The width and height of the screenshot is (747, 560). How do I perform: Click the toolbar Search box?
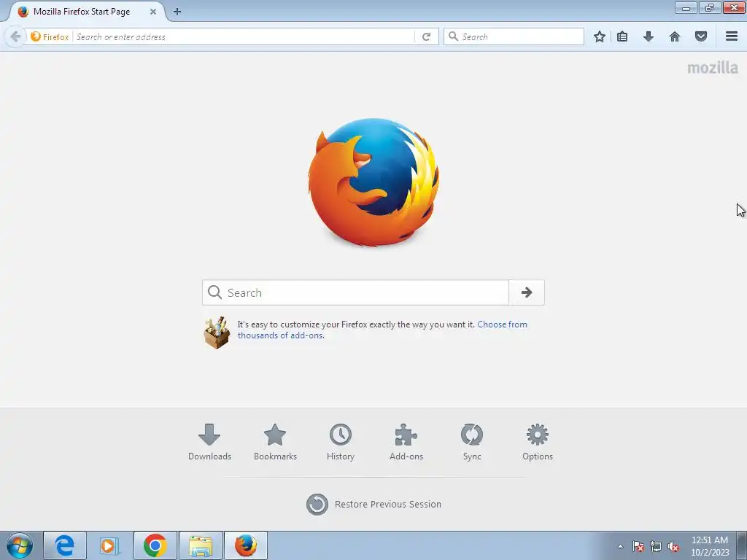click(x=514, y=36)
